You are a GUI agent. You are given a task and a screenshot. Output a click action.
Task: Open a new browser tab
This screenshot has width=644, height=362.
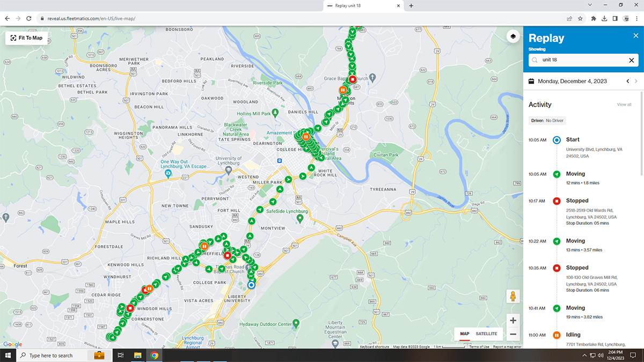click(411, 5)
